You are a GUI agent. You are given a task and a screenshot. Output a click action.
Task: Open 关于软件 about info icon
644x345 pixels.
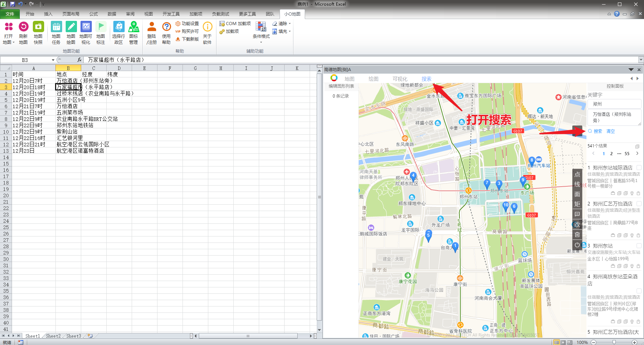click(x=208, y=27)
